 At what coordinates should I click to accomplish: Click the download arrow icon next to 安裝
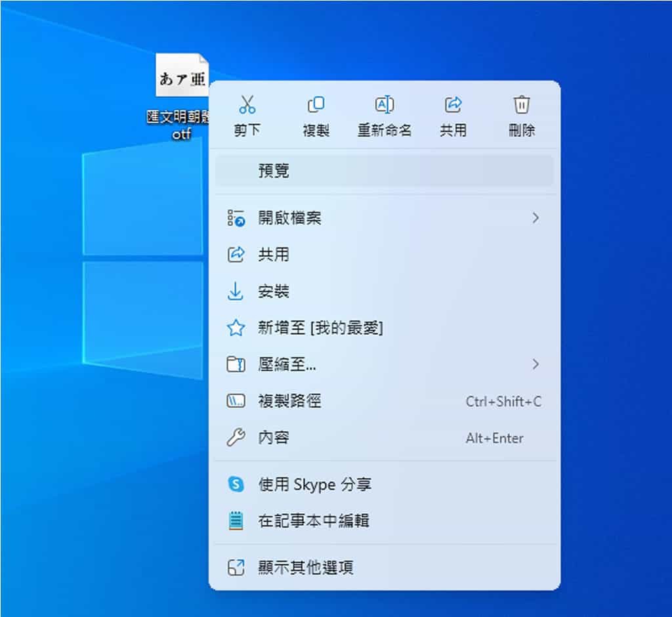click(x=236, y=291)
